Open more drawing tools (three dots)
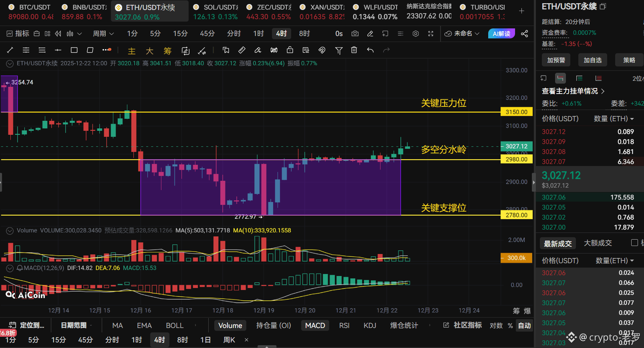The height and width of the screenshot is (348, 644). point(107,50)
